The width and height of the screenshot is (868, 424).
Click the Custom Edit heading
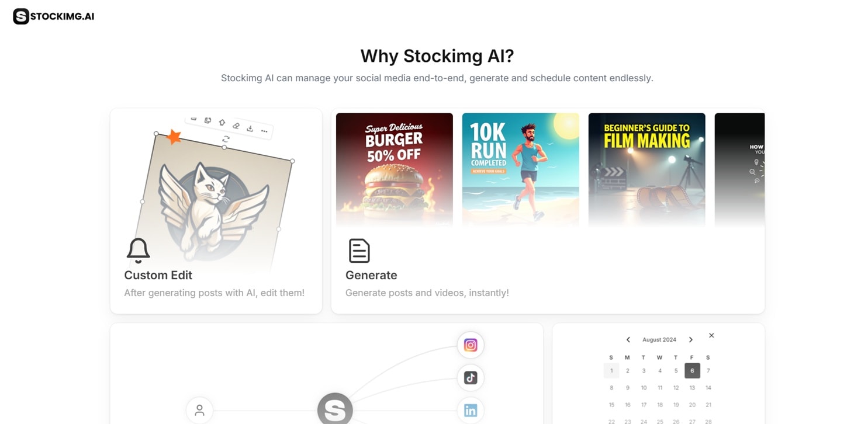(x=158, y=275)
